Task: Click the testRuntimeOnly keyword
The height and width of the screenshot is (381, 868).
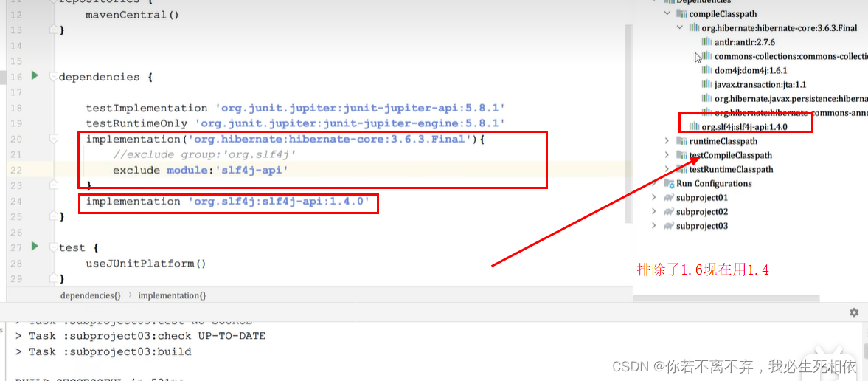Action: tap(136, 123)
